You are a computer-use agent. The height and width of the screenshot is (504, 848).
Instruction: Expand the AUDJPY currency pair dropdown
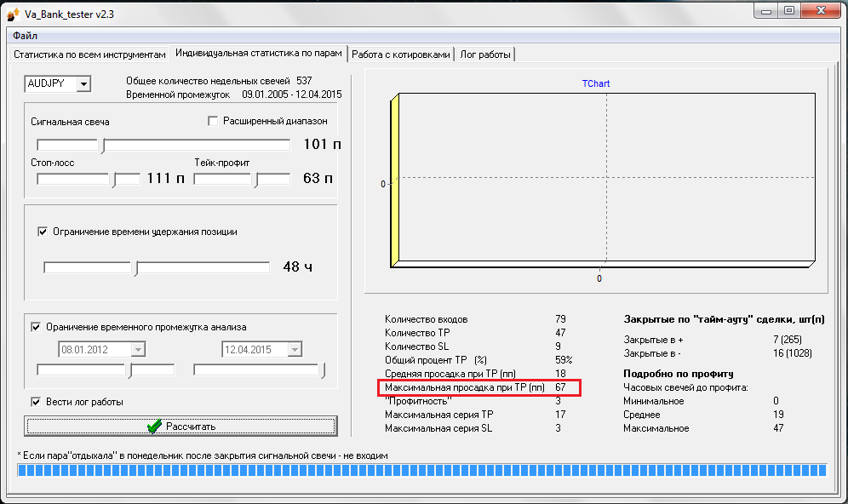pos(83,83)
